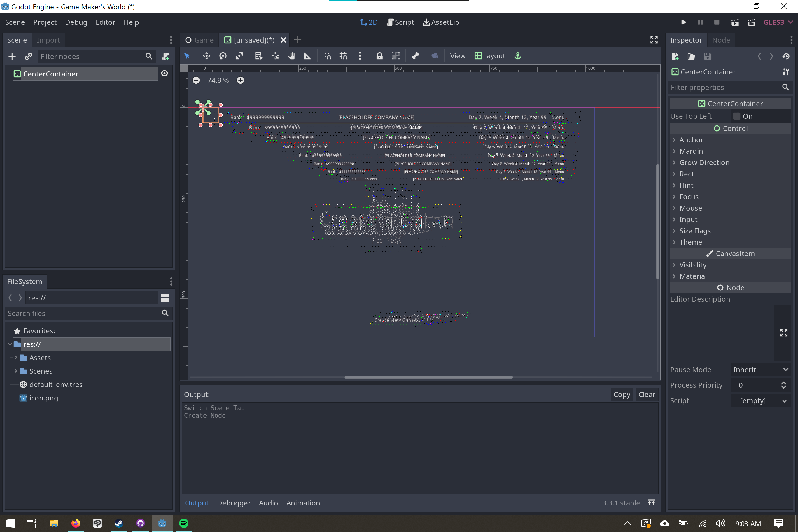Screen dimensions: 798x532
Task: Instance a child scene using the link icon
Action: (28, 56)
